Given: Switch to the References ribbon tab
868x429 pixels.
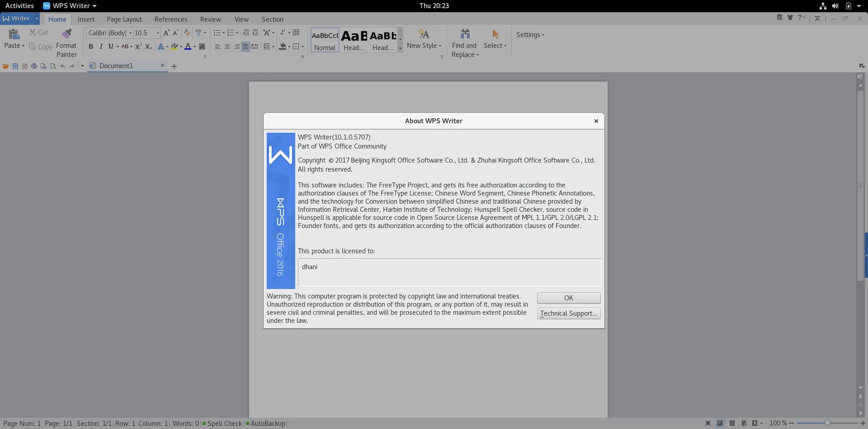Looking at the screenshot, I should [171, 19].
